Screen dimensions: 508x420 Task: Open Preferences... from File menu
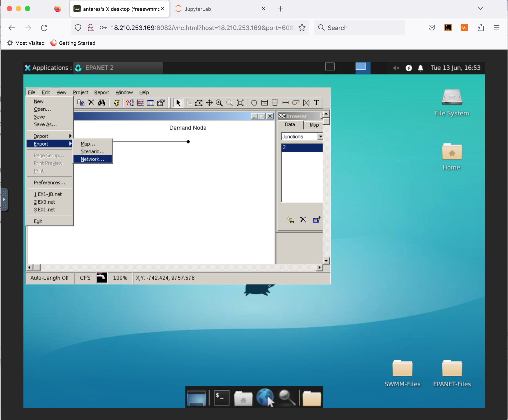[x=50, y=183]
